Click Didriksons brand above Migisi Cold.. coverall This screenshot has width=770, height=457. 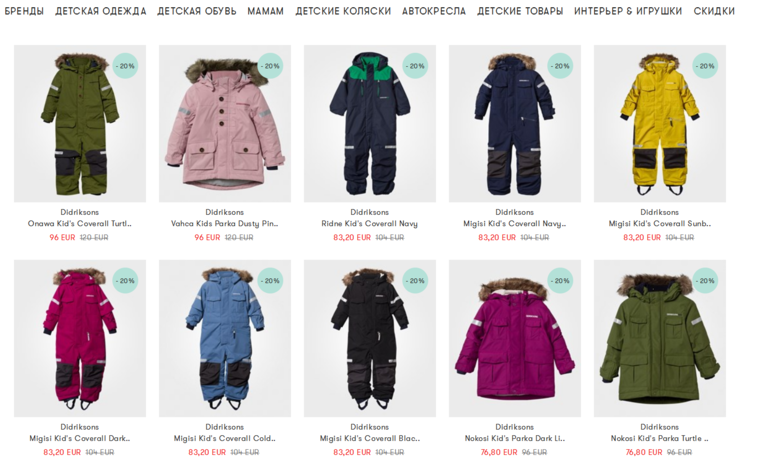[x=224, y=427]
